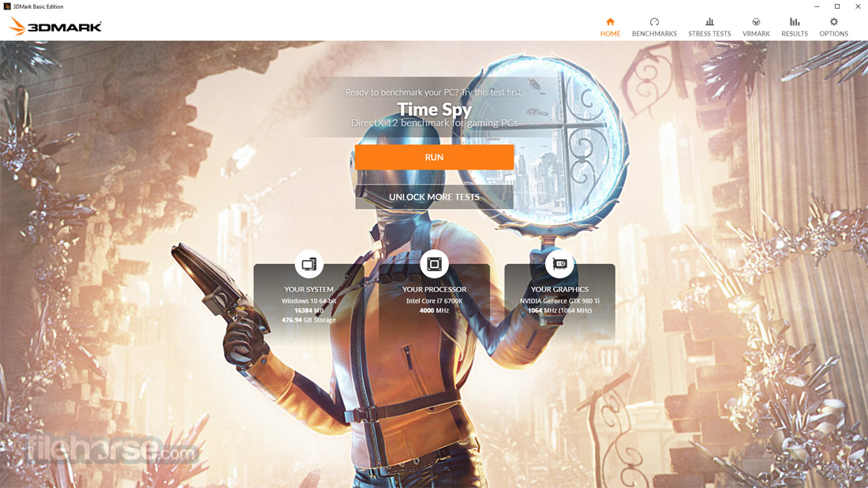Screen dimensions: 868x488
Task: Open Benchmarks gauge icon
Action: [x=654, y=21]
